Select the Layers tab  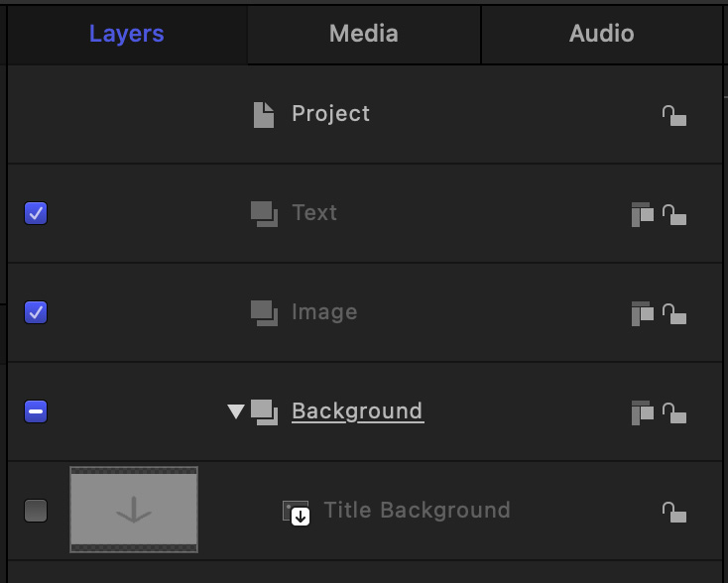coord(127,34)
